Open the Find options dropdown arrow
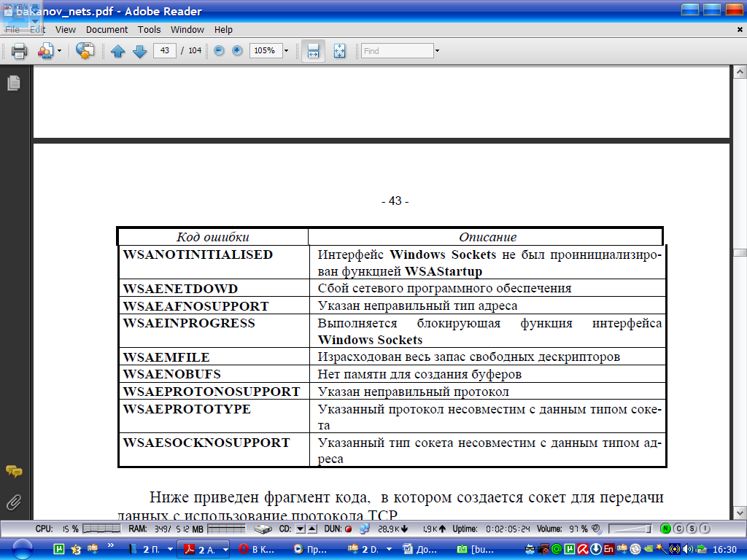Viewport: 747px width, 560px height. [x=437, y=50]
